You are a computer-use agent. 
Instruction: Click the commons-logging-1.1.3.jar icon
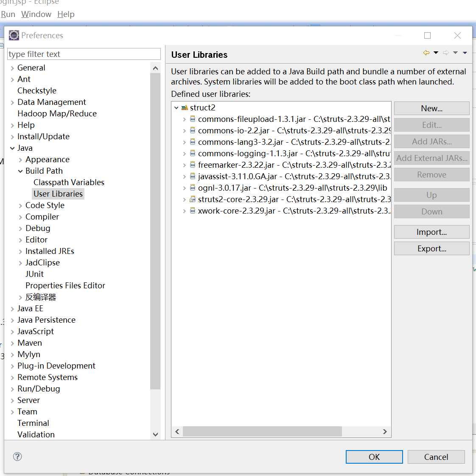193,153
